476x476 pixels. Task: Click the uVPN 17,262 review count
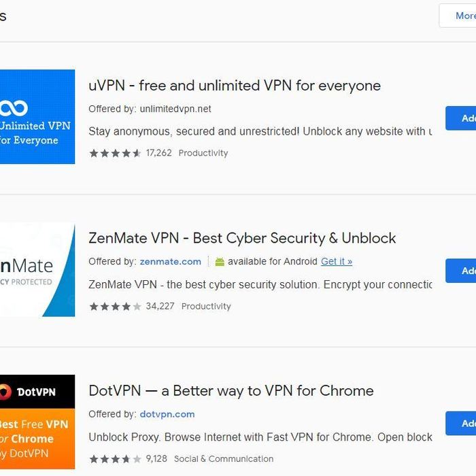coord(158,153)
